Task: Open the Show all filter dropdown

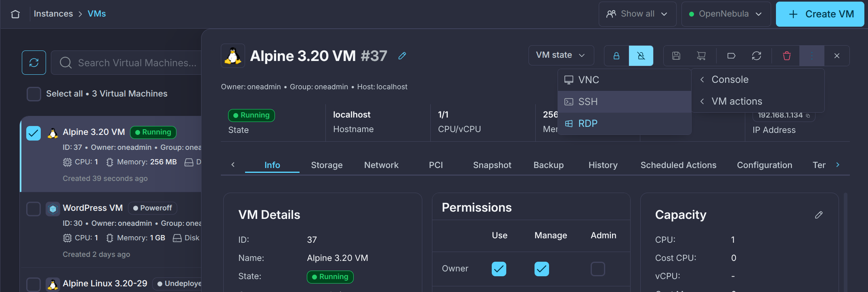Action: (x=637, y=14)
